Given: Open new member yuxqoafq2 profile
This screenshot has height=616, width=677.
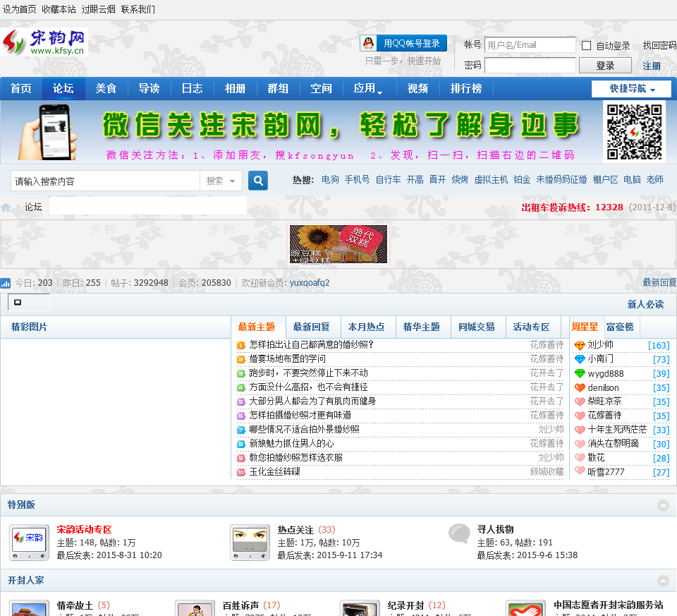Looking at the screenshot, I should pos(310,283).
